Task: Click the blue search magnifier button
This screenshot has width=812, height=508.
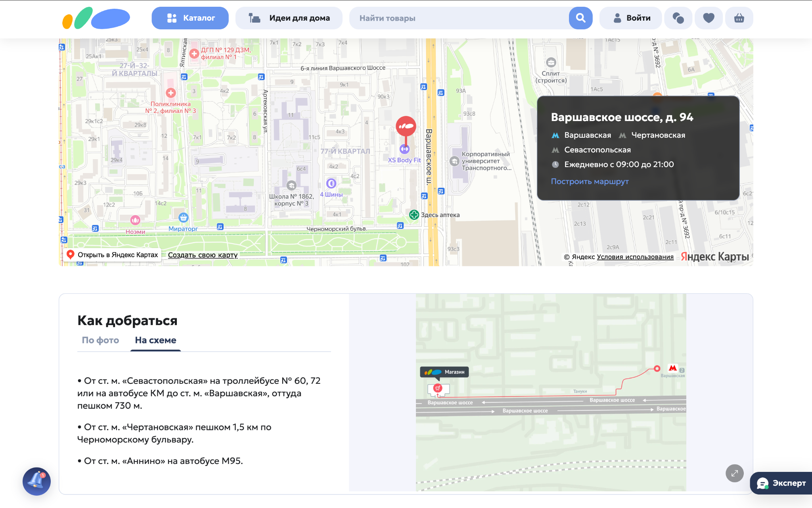Action: tap(580, 18)
